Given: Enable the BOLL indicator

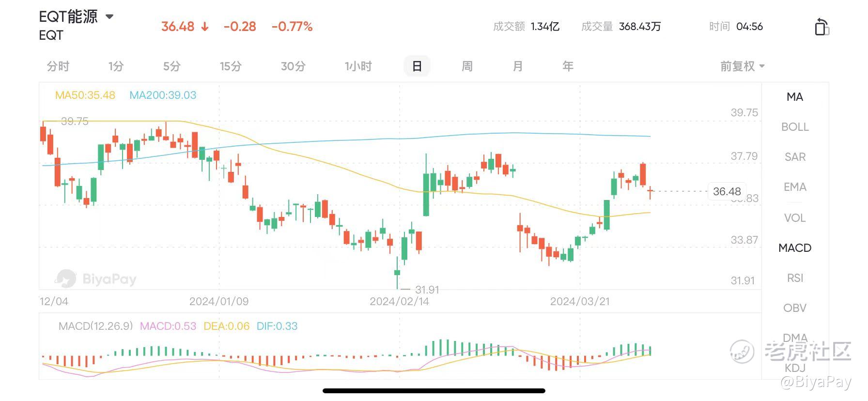Looking at the screenshot, I should pyautogui.click(x=795, y=127).
